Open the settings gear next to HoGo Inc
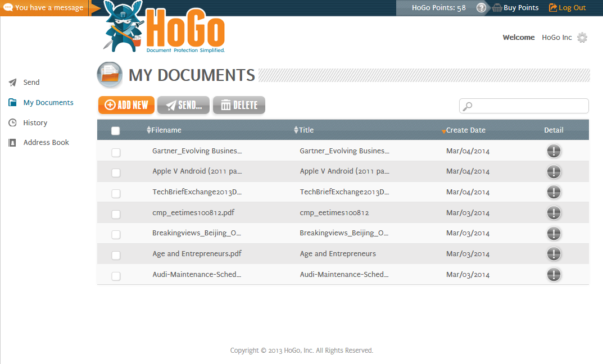Viewport: 603px width, 364px height. [x=582, y=38]
